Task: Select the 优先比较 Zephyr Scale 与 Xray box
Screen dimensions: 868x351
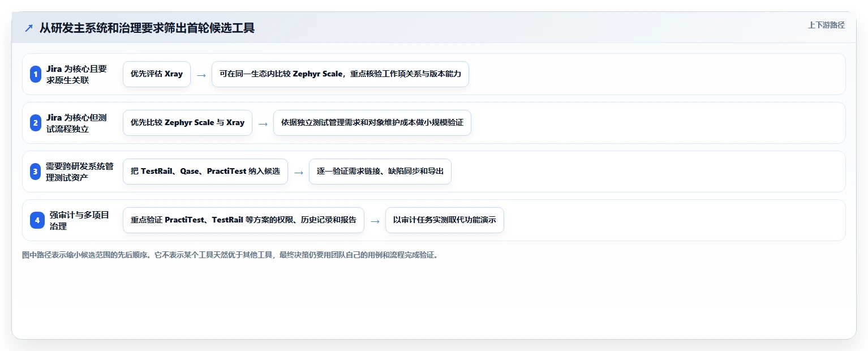Action: point(187,123)
